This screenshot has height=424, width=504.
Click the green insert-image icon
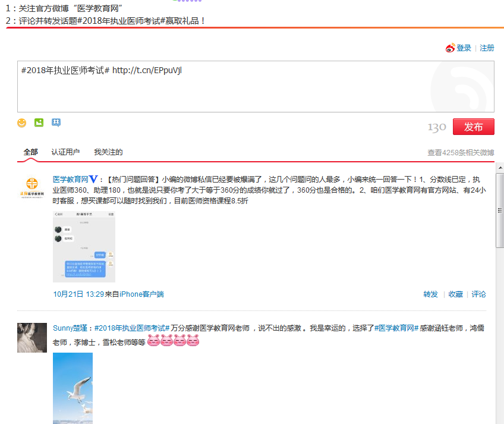[39, 123]
